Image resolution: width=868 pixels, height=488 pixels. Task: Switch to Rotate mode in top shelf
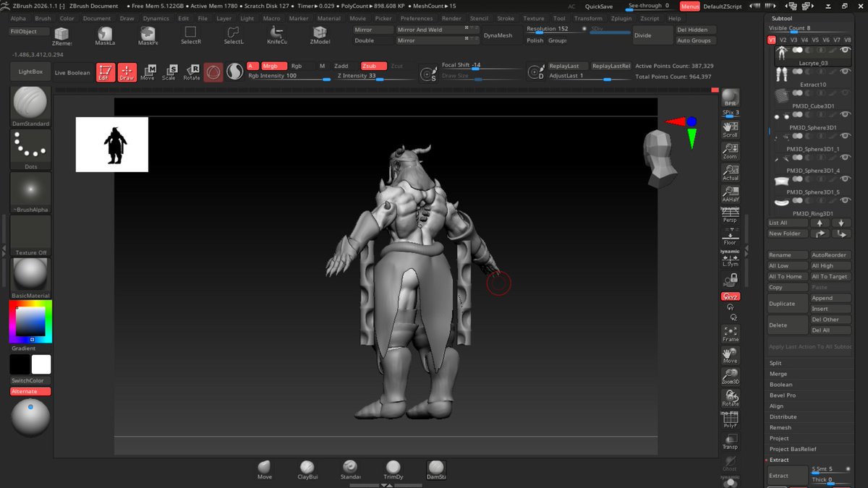coord(191,72)
